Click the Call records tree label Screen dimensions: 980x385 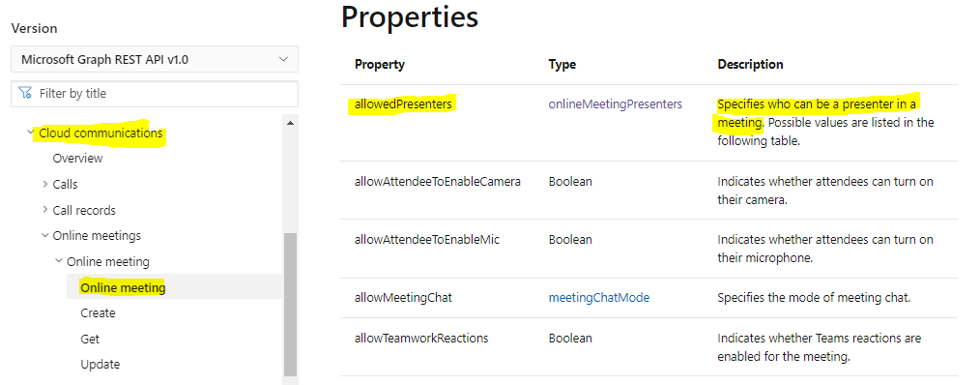pyautogui.click(x=84, y=210)
